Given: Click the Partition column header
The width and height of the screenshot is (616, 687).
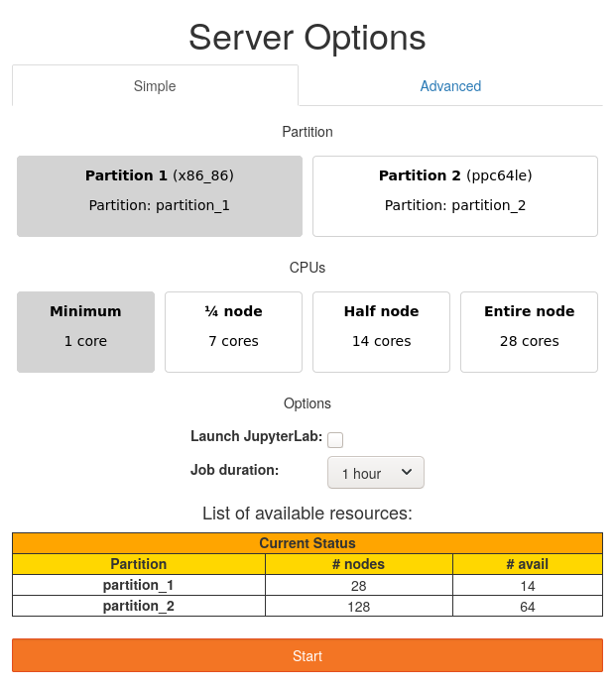Looking at the screenshot, I should [x=139, y=564].
